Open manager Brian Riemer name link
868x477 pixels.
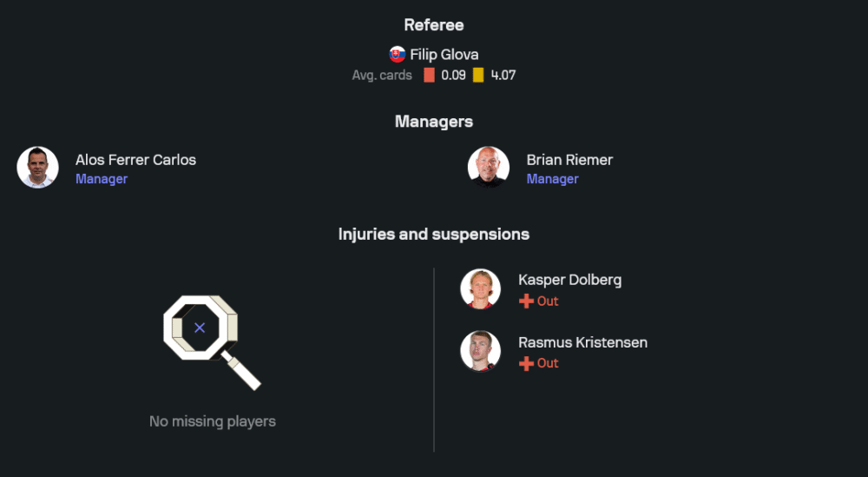pyautogui.click(x=569, y=160)
